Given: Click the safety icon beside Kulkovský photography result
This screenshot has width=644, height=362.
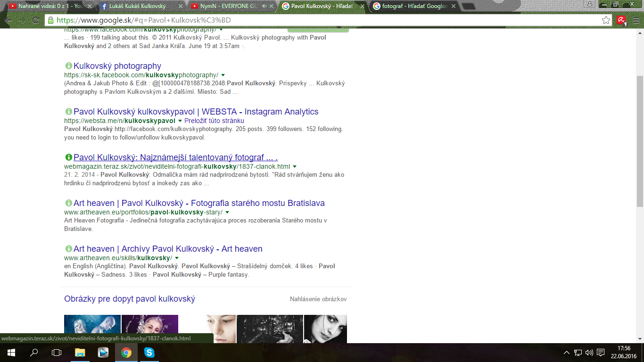Looking at the screenshot, I should pos(68,66).
